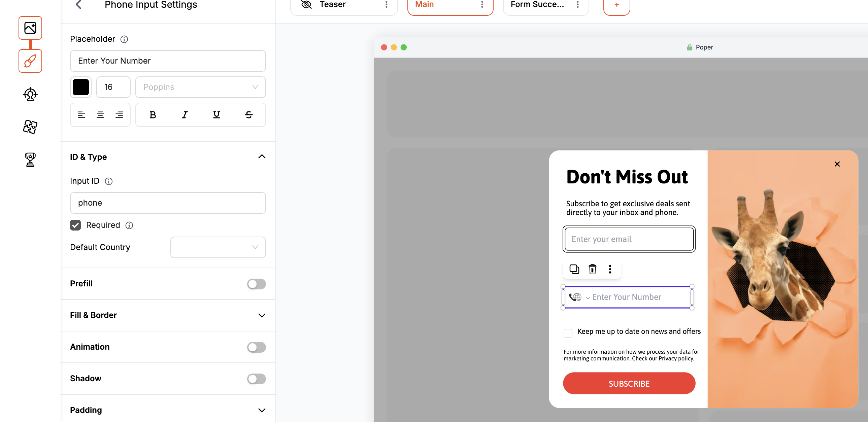Image resolution: width=868 pixels, height=422 pixels.
Task: Open the Form Success tab
Action: [x=537, y=5]
